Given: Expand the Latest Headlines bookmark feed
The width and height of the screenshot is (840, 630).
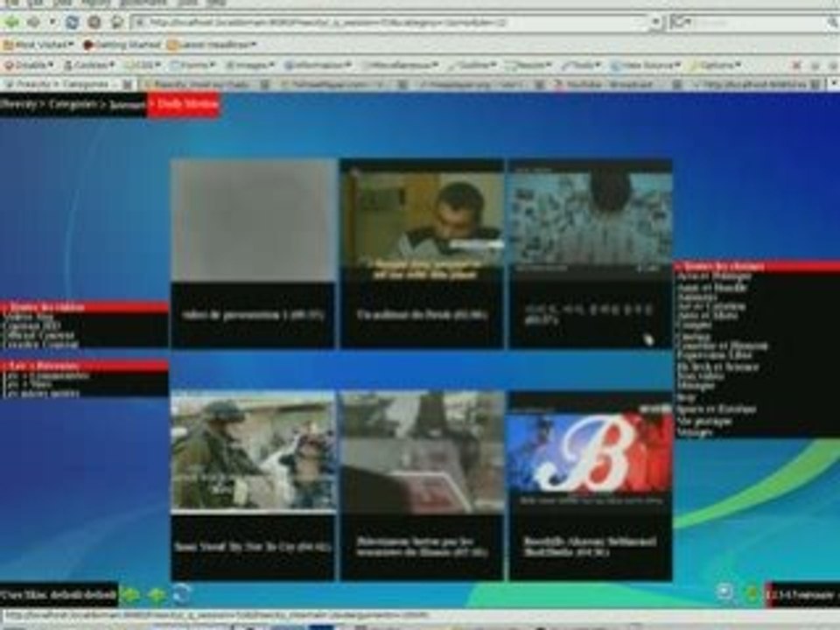Looking at the screenshot, I should (212, 45).
